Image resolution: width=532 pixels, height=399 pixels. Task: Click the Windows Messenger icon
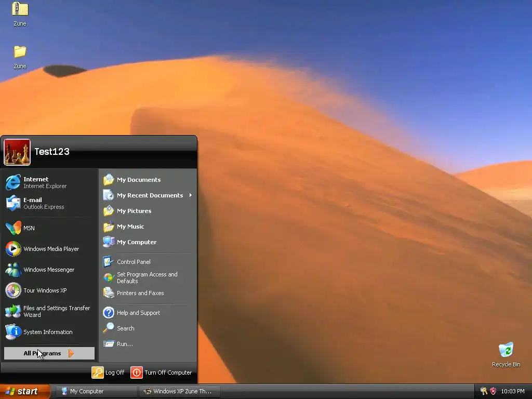(x=13, y=270)
